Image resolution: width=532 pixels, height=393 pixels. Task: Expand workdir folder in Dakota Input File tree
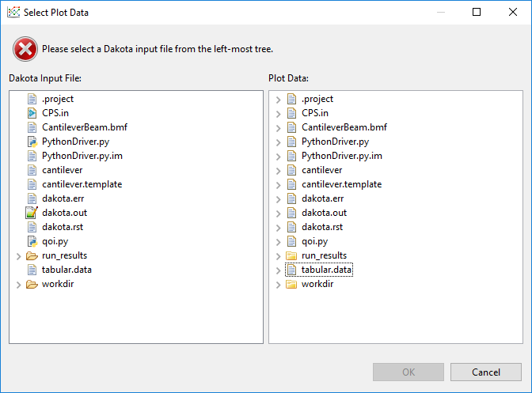(x=19, y=285)
